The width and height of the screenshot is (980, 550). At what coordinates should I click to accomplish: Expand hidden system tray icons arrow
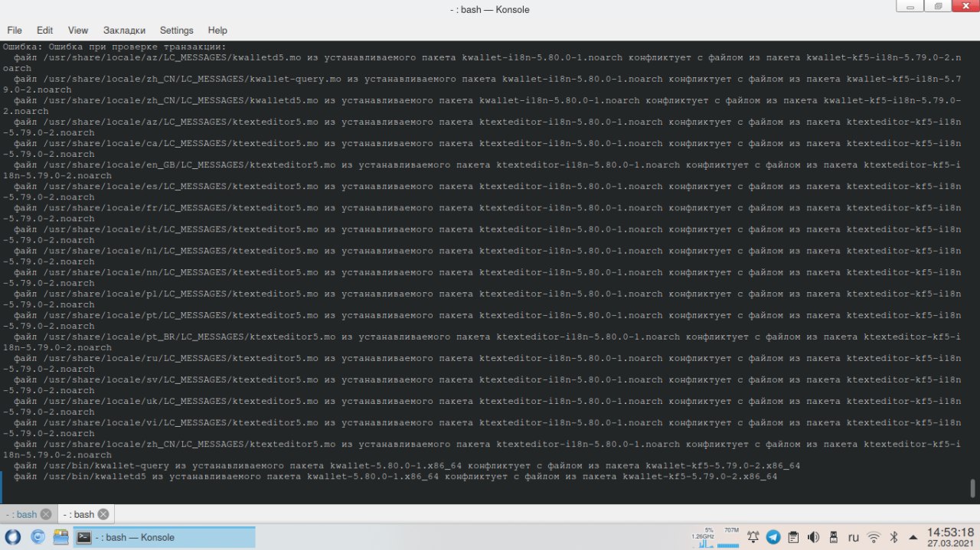[x=913, y=537]
